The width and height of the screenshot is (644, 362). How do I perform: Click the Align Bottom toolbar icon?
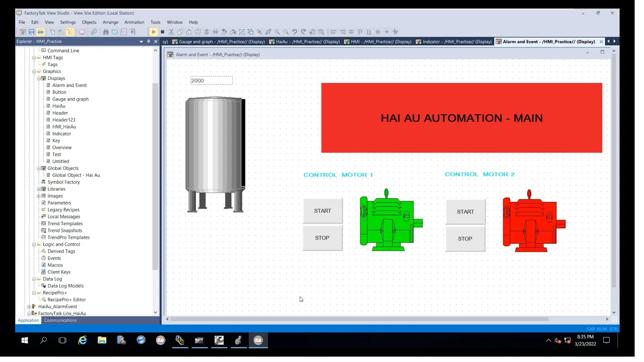369,32
